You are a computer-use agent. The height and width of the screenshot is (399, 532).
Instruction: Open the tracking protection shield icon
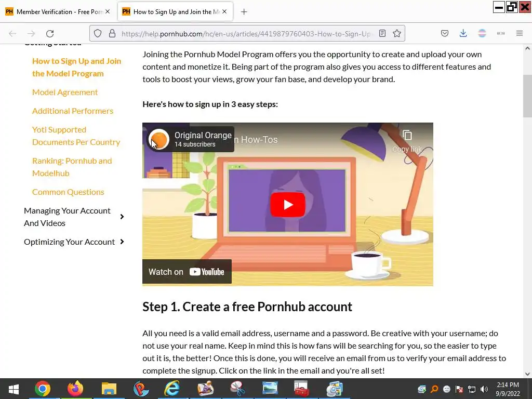[x=98, y=33]
